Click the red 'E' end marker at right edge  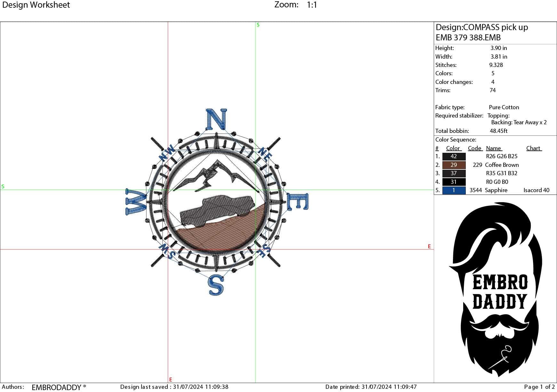(429, 246)
